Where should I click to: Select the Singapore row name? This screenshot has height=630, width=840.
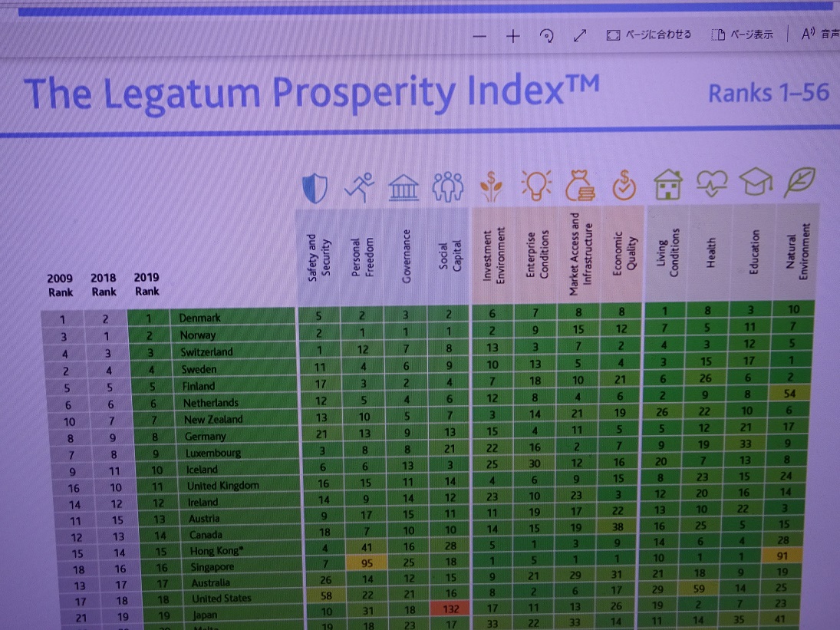click(212, 567)
